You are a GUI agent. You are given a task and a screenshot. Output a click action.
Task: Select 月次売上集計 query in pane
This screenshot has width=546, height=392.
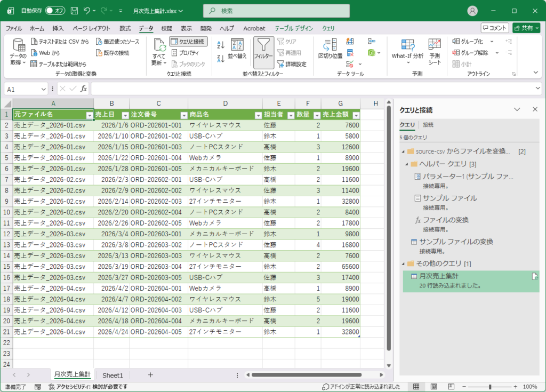[x=471, y=281]
